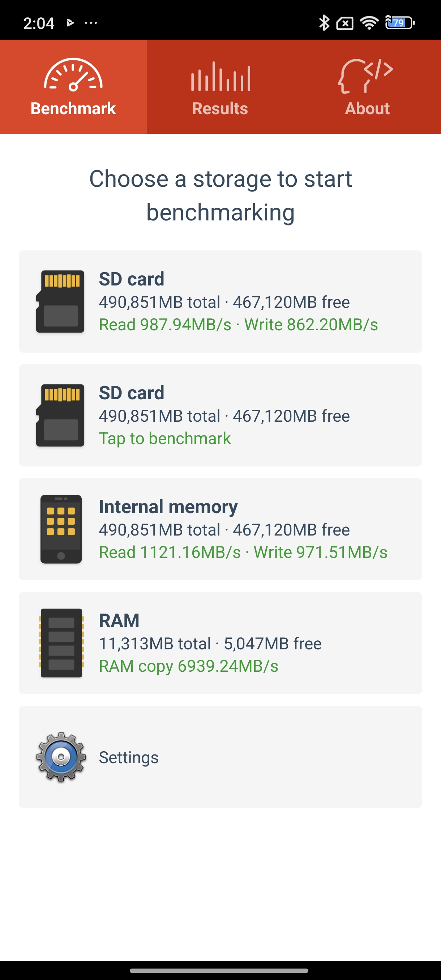Viewport: 441px width, 980px height.
Task: Open Settings entry text
Action: 129,757
